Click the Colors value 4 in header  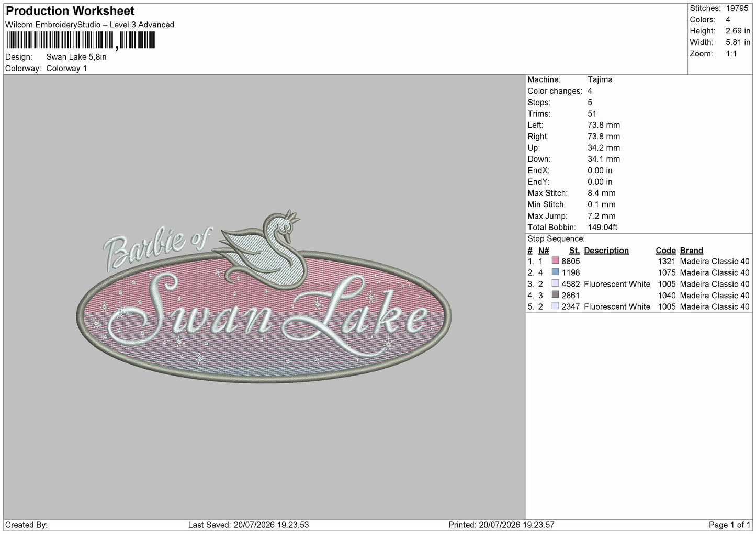coord(728,20)
